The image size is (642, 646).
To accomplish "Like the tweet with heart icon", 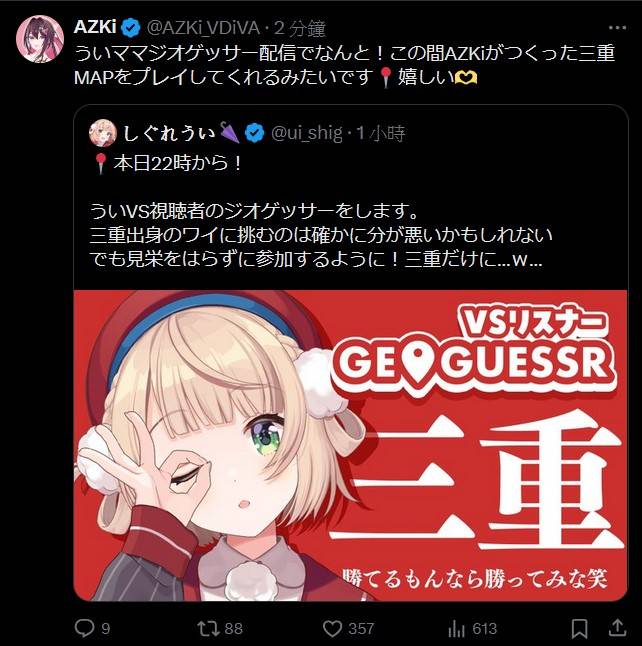I will coord(332,629).
